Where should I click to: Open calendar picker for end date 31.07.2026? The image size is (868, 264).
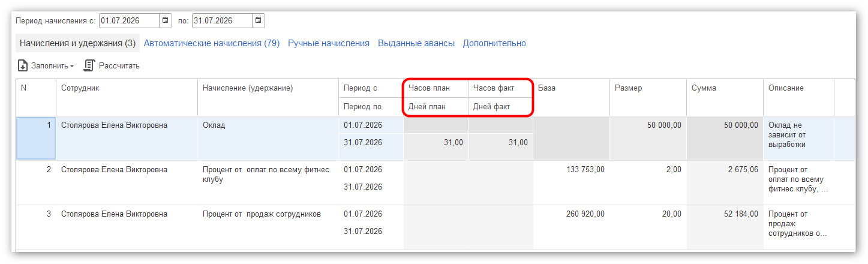(x=258, y=20)
